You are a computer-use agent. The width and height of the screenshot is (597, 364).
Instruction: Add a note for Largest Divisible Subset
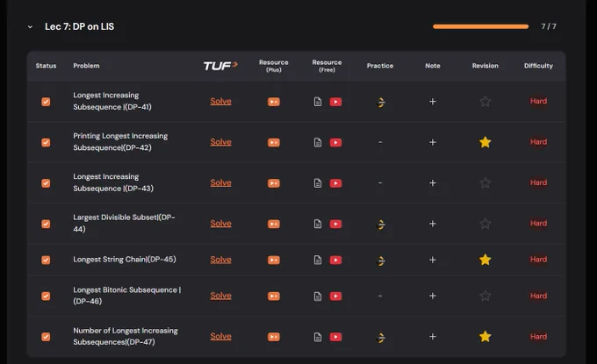click(433, 224)
